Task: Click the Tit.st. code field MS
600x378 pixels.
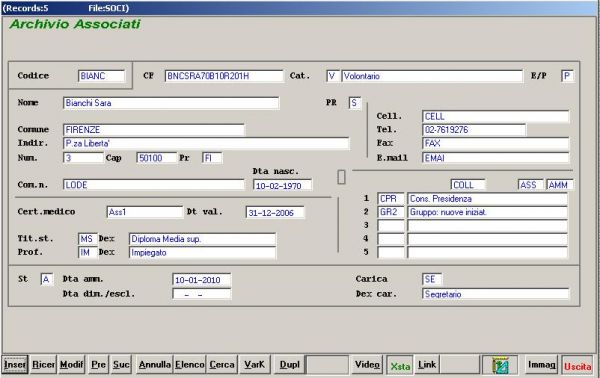Action: tap(88, 239)
